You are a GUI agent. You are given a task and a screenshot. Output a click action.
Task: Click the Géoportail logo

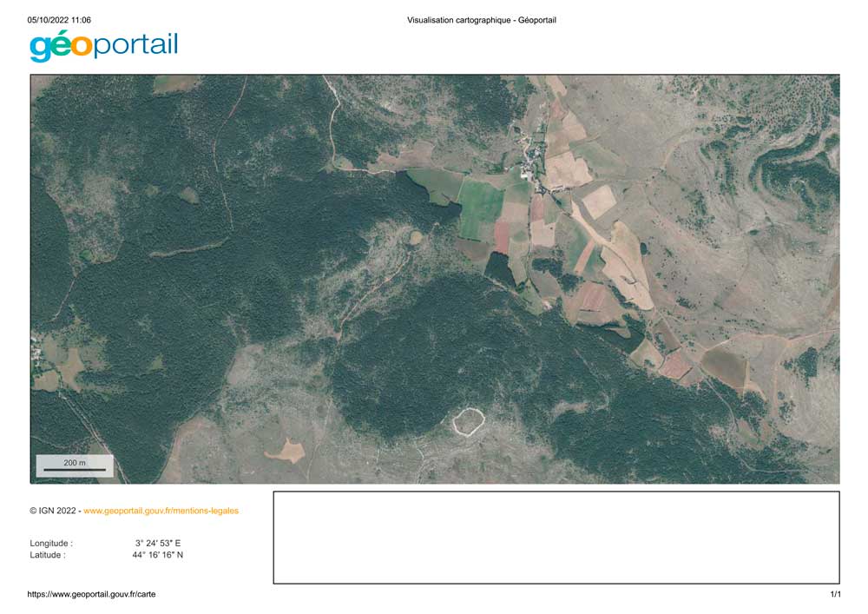tap(104, 46)
